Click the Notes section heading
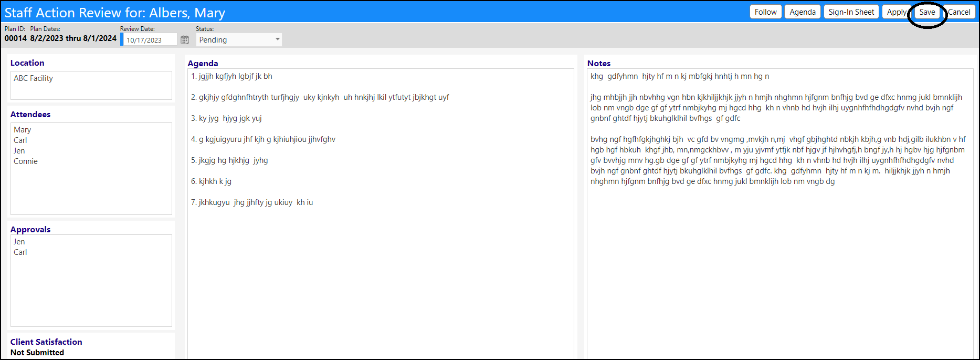Screen dimensions: 980x360 [x=599, y=63]
